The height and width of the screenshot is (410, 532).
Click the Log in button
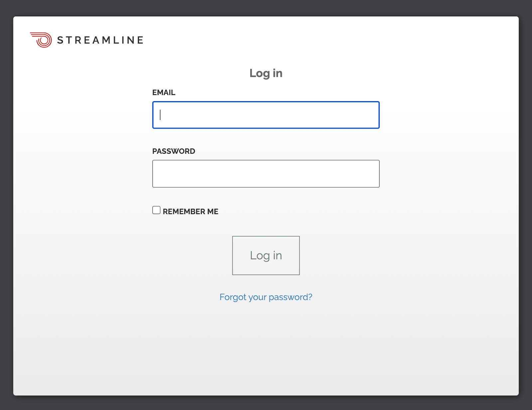pyautogui.click(x=266, y=255)
